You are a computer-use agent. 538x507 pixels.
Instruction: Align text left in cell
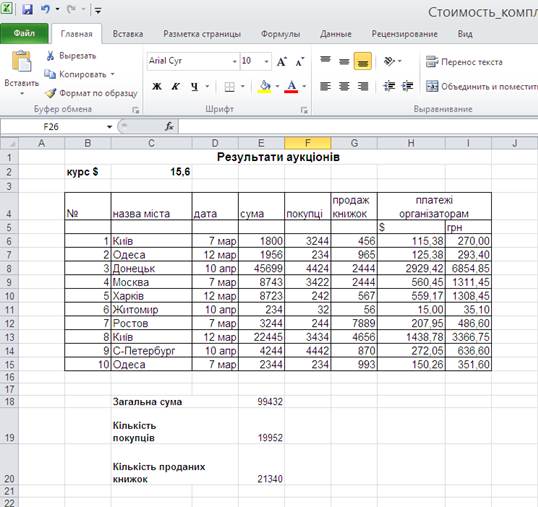click(325, 86)
